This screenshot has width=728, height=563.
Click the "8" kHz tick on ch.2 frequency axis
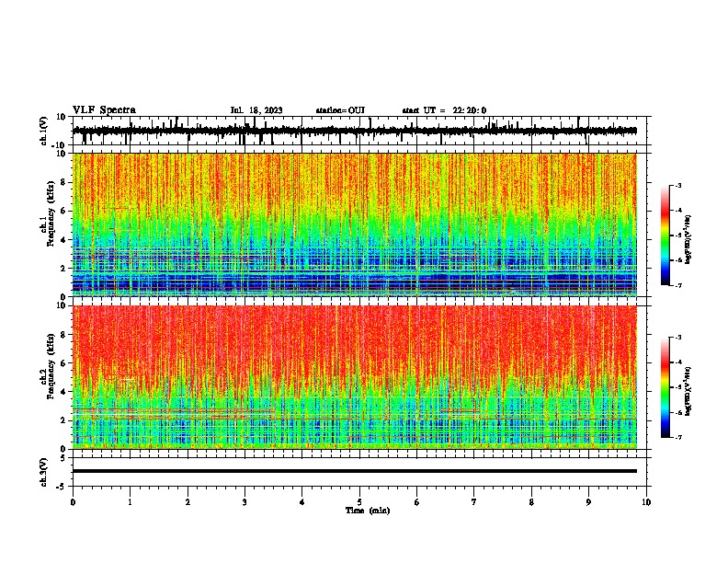click(63, 335)
